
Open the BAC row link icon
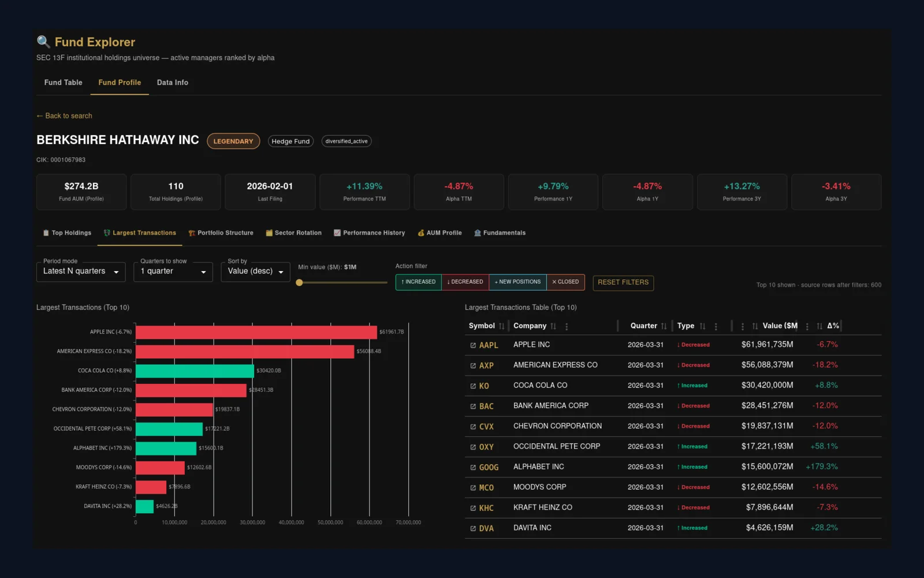click(473, 406)
